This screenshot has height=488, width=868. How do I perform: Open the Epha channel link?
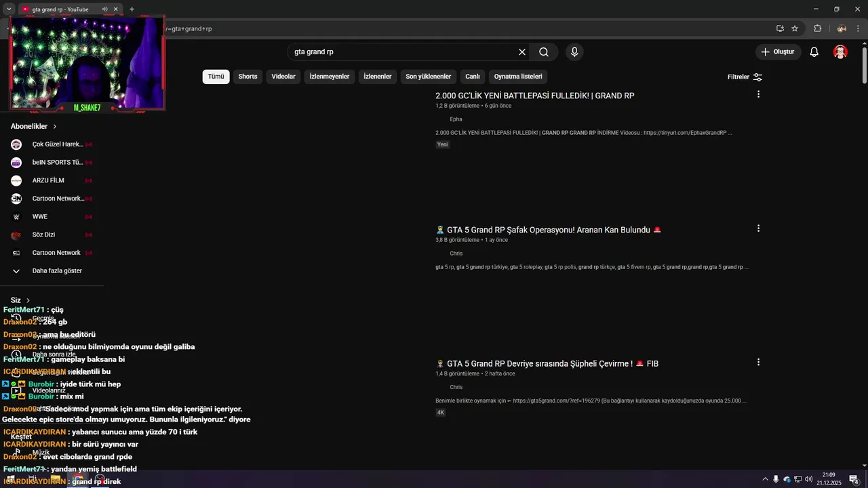[456, 119]
